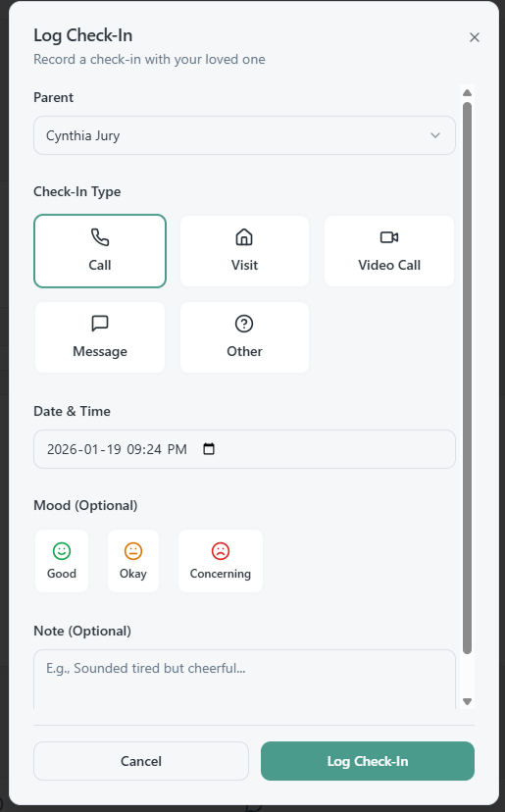This screenshot has width=505, height=812.
Task: Click the scrollbar down arrow
Action: pos(467,702)
